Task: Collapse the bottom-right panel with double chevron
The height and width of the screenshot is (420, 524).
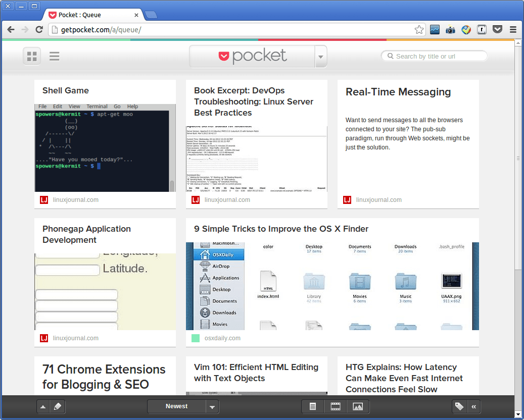Action: [474, 406]
